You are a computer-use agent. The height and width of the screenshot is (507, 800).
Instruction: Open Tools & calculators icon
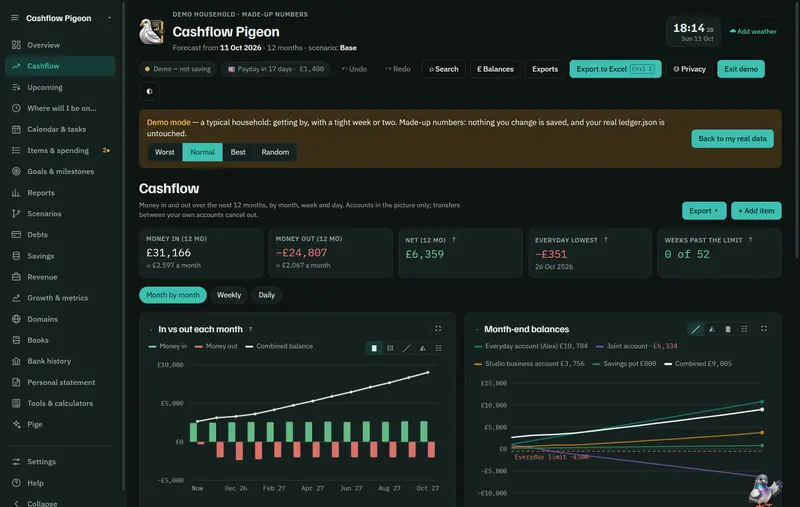click(x=16, y=403)
